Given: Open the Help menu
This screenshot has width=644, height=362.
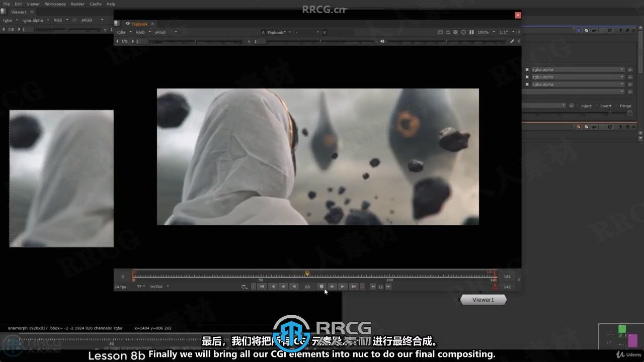Looking at the screenshot, I should (111, 4).
